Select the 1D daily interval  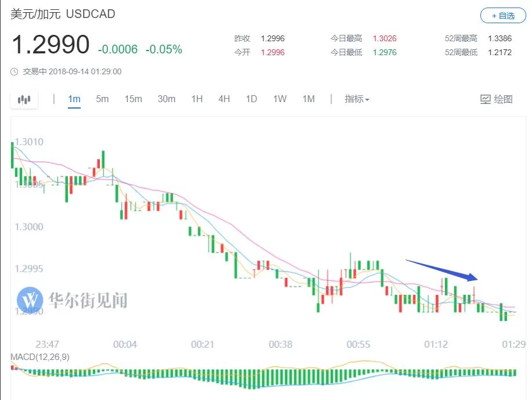tap(251, 99)
